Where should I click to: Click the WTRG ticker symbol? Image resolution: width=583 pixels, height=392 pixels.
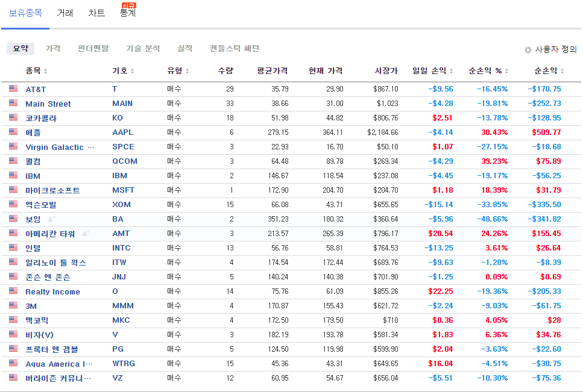[124, 364]
